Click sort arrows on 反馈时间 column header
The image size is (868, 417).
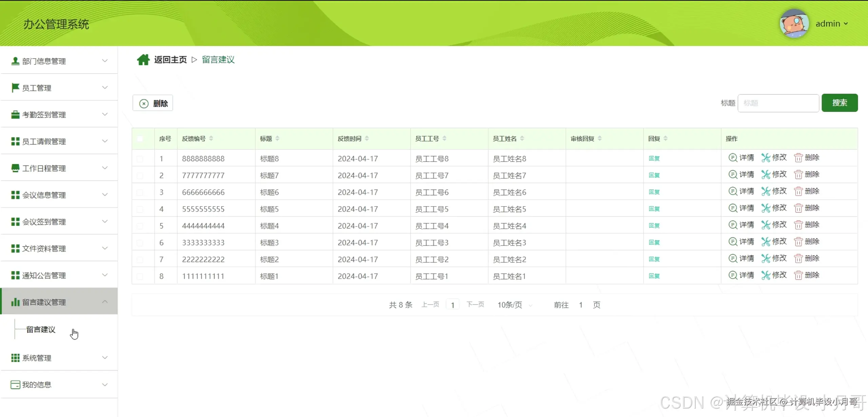click(x=367, y=138)
